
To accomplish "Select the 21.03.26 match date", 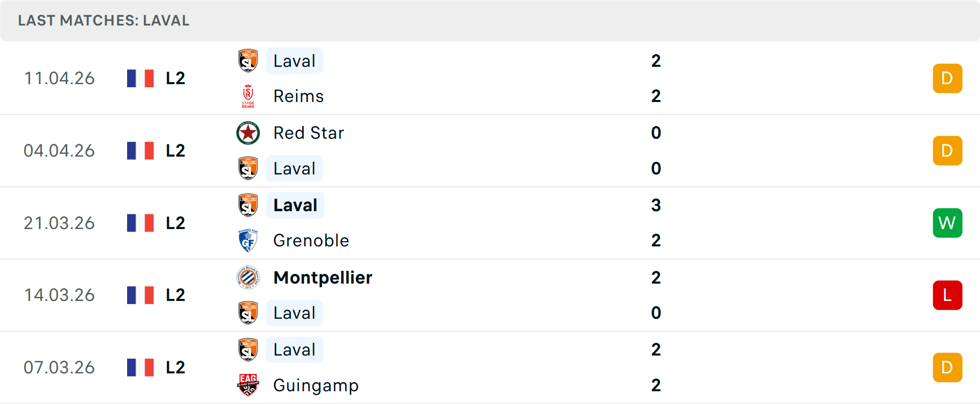I will click(59, 223).
